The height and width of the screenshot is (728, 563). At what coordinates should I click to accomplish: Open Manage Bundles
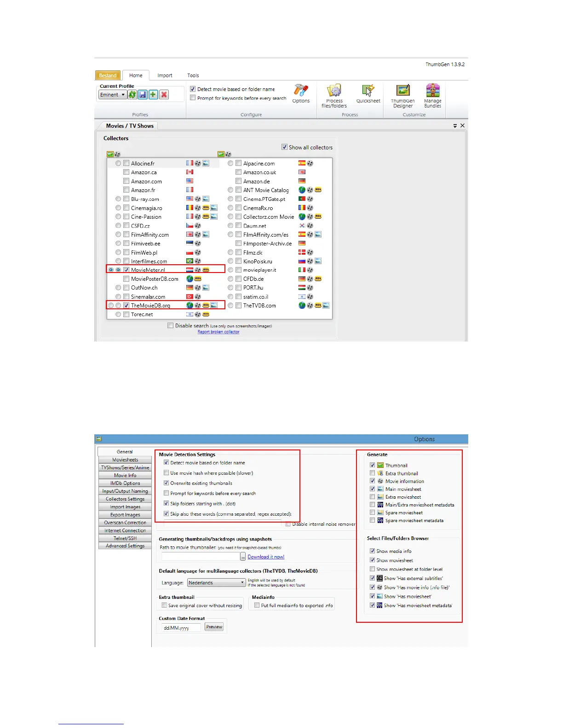coord(433,96)
